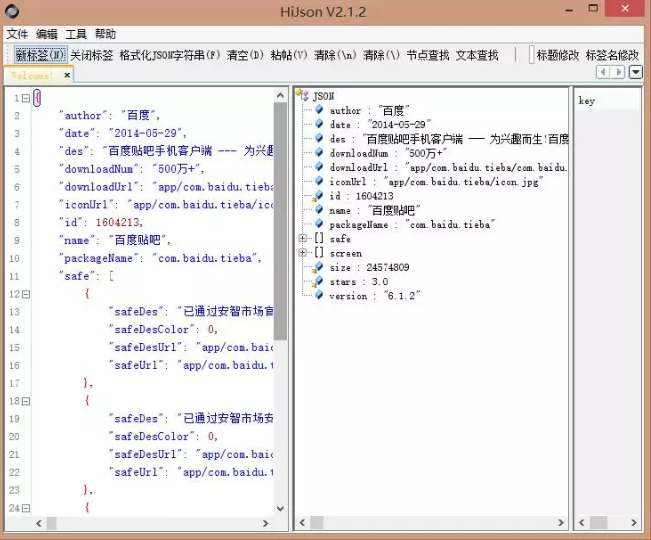Screen dimensions: 651x540
Task: Click the name node icon in tree
Action: [319, 210]
